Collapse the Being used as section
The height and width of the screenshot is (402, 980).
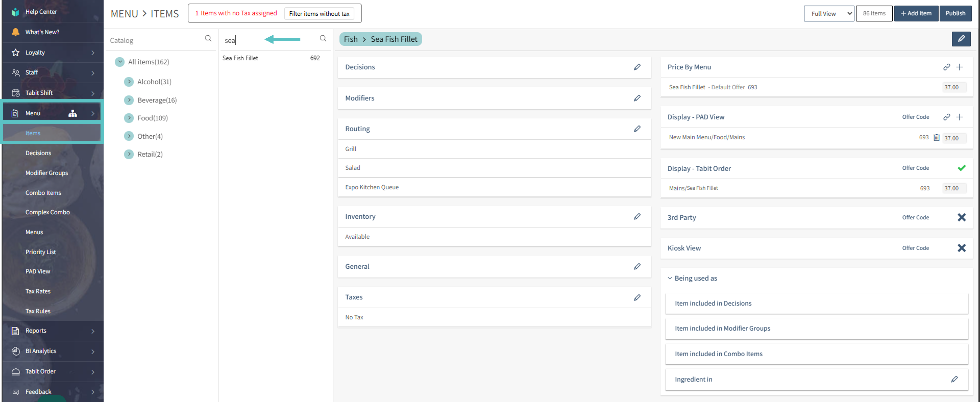[x=670, y=278]
